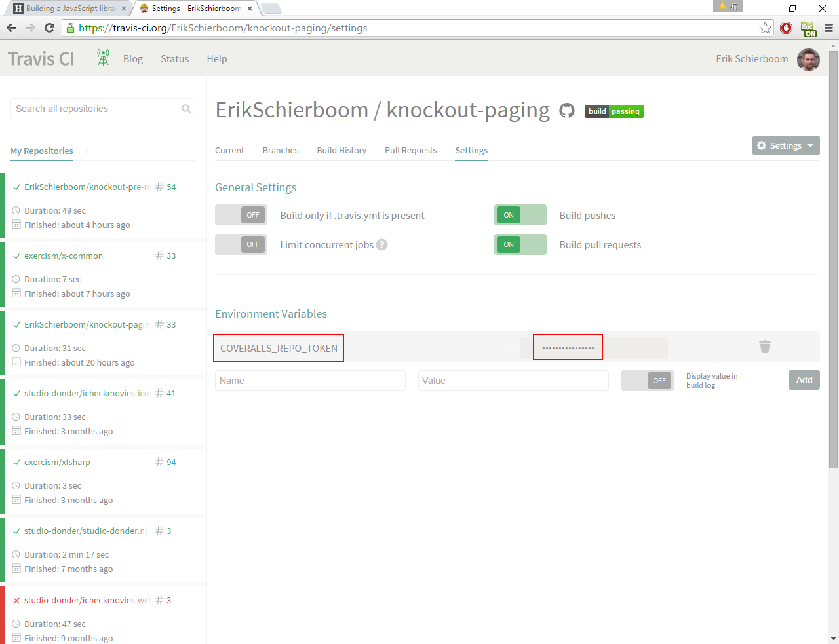Click the browser forward arrow

point(30,28)
